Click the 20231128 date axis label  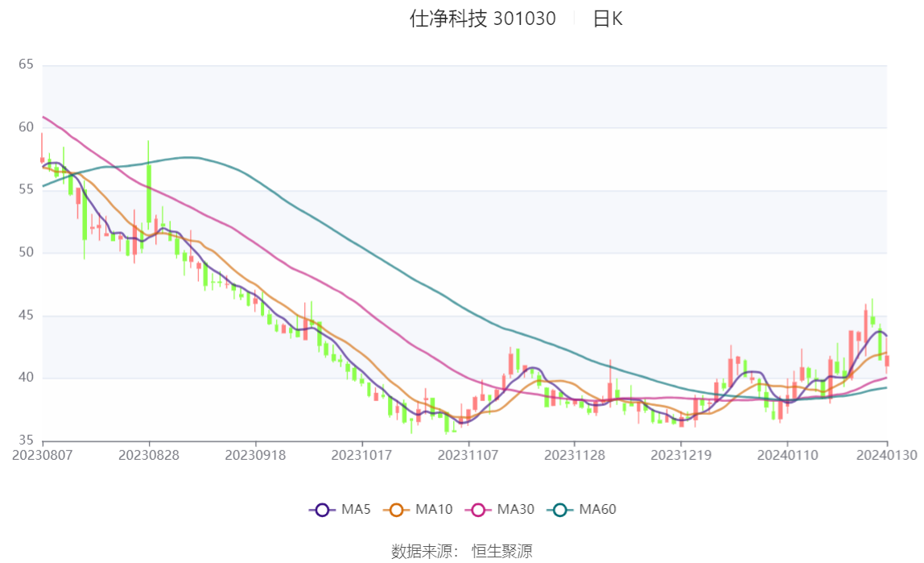575,456
